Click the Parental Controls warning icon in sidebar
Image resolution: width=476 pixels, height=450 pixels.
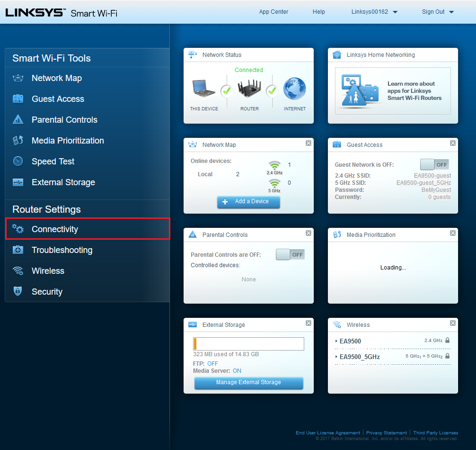18,120
